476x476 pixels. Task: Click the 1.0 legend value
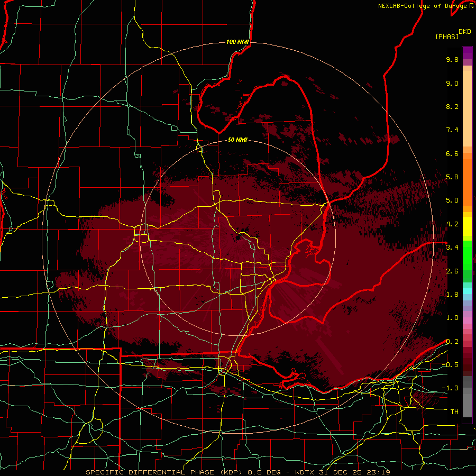[452, 318]
